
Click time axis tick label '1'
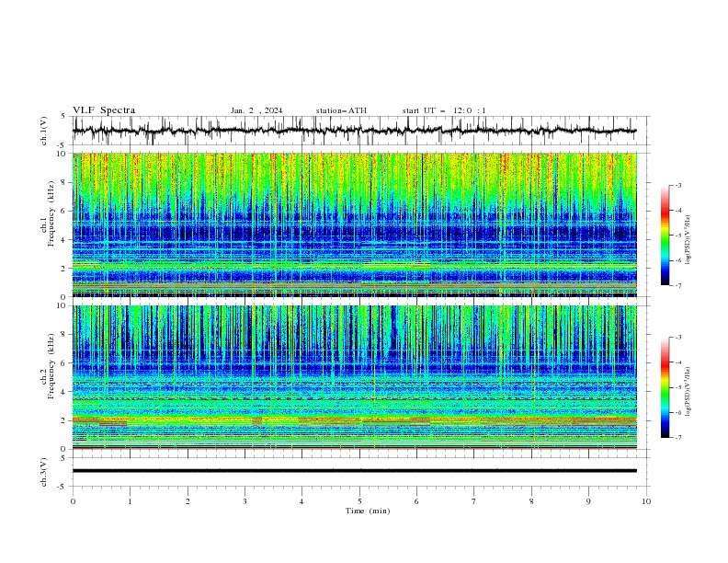click(x=130, y=501)
